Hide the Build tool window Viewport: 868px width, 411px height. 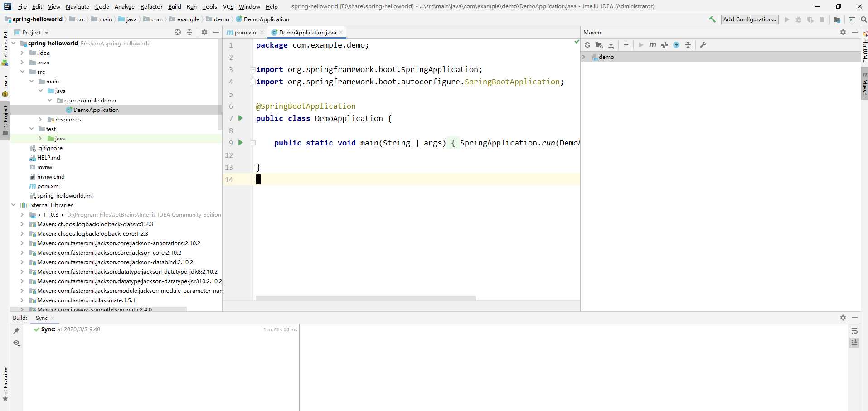pyautogui.click(x=855, y=318)
